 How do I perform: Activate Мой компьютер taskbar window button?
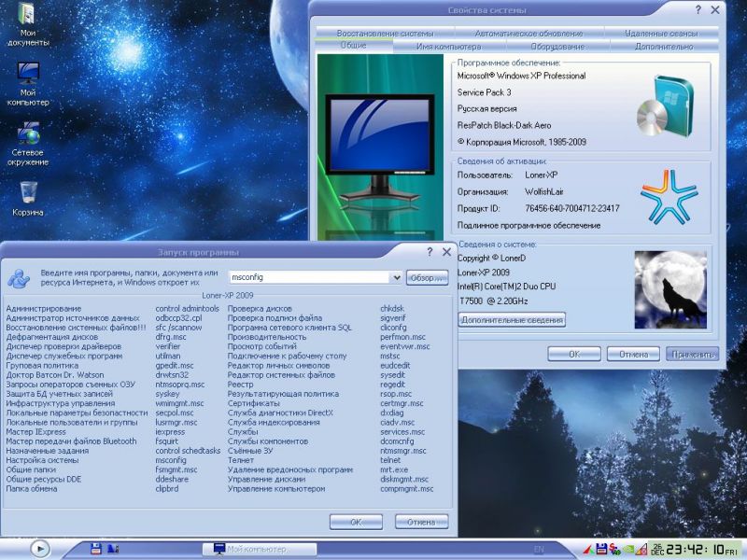tap(259, 549)
